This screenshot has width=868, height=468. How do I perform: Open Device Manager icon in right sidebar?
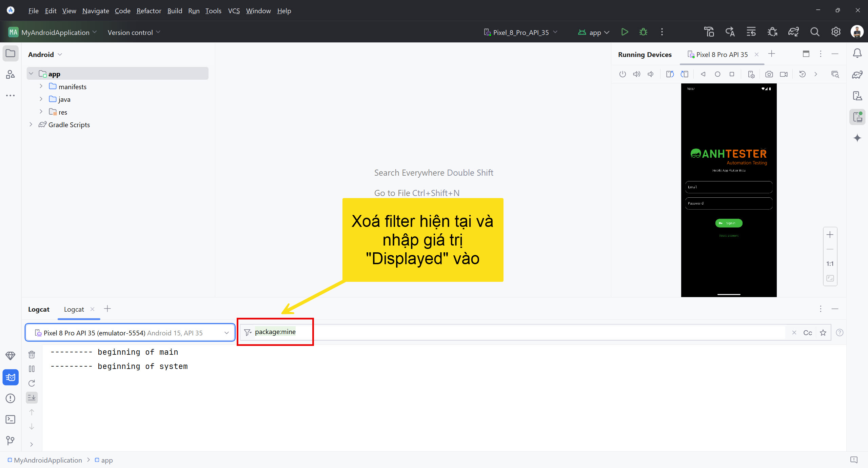[857, 96]
